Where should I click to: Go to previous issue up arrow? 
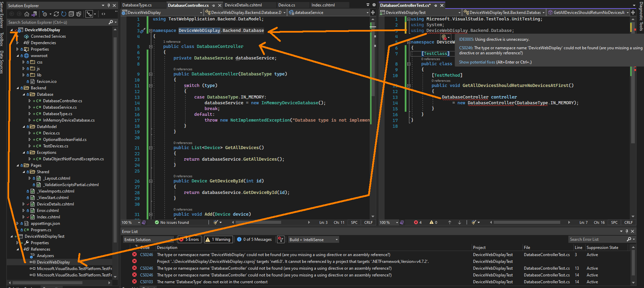click(x=450, y=222)
